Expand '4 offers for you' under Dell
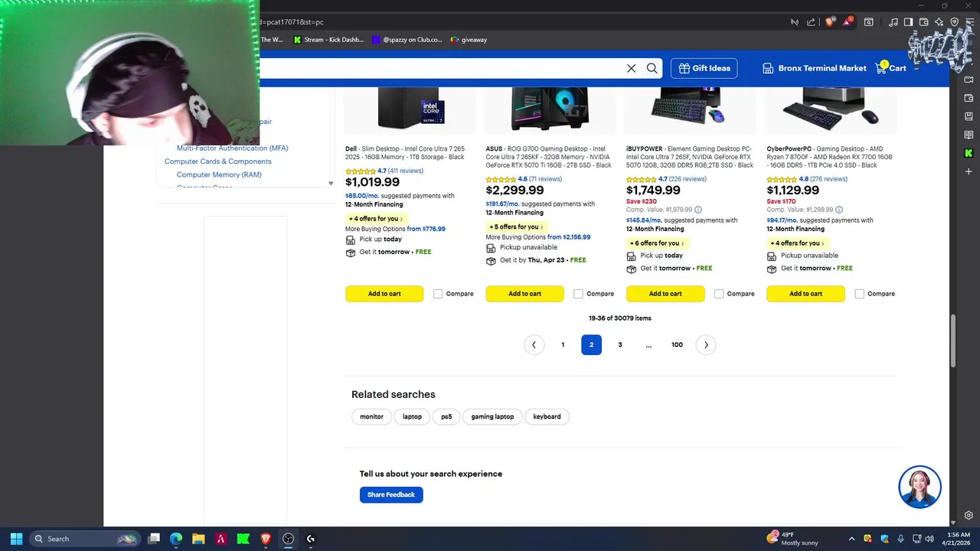Viewport: 980px width, 551px height. [x=375, y=219]
